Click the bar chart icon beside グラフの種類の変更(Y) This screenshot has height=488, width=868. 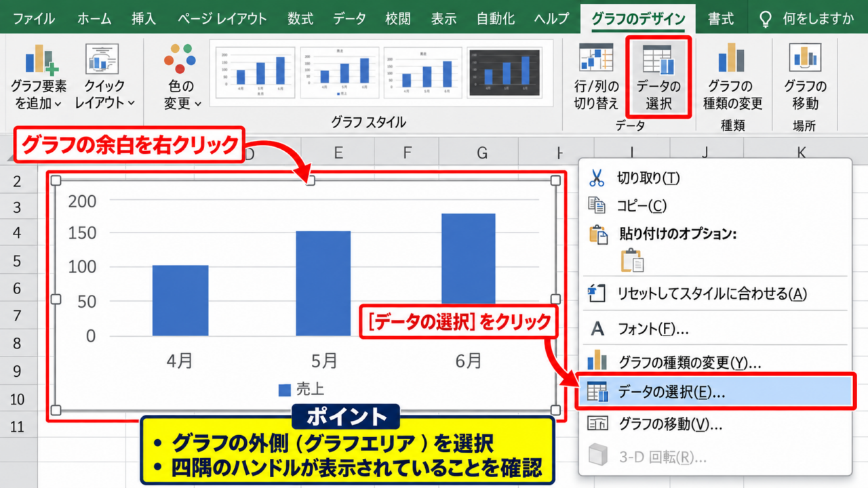click(x=597, y=361)
